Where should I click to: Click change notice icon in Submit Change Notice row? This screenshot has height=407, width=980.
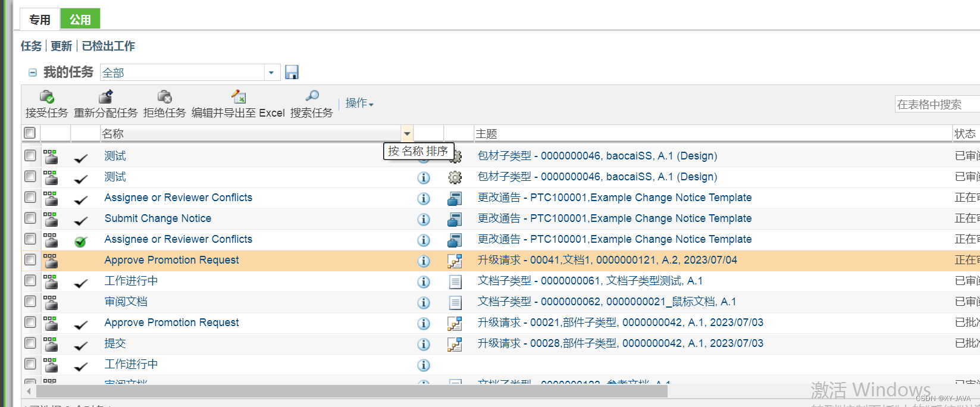tap(455, 219)
